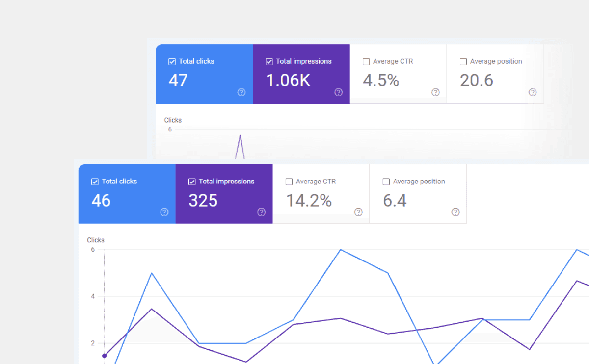Enable Average position checkbox in front panel
Image resolution: width=589 pixels, height=364 pixels.
pyautogui.click(x=386, y=182)
